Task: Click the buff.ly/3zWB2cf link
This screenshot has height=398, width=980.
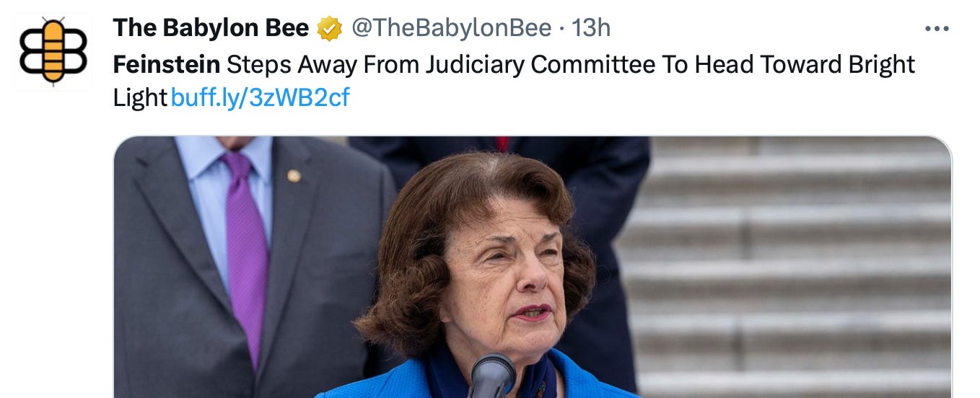Action: pyautogui.click(x=260, y=97)
